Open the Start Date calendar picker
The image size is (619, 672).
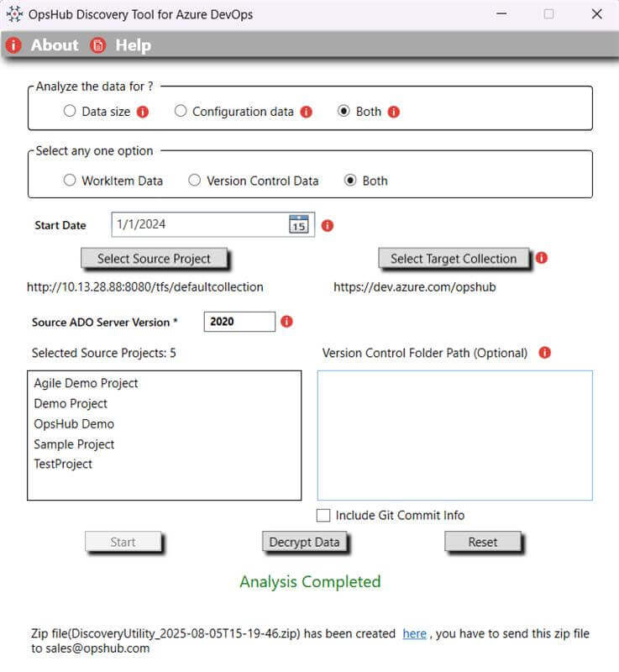click(299, 224)
